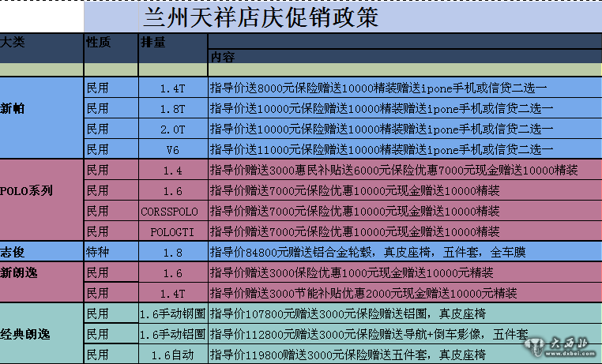Click the 1.6手动钢圈 cell
The width and height of the screenshot is (602, 364).
(x=172, y=313)
